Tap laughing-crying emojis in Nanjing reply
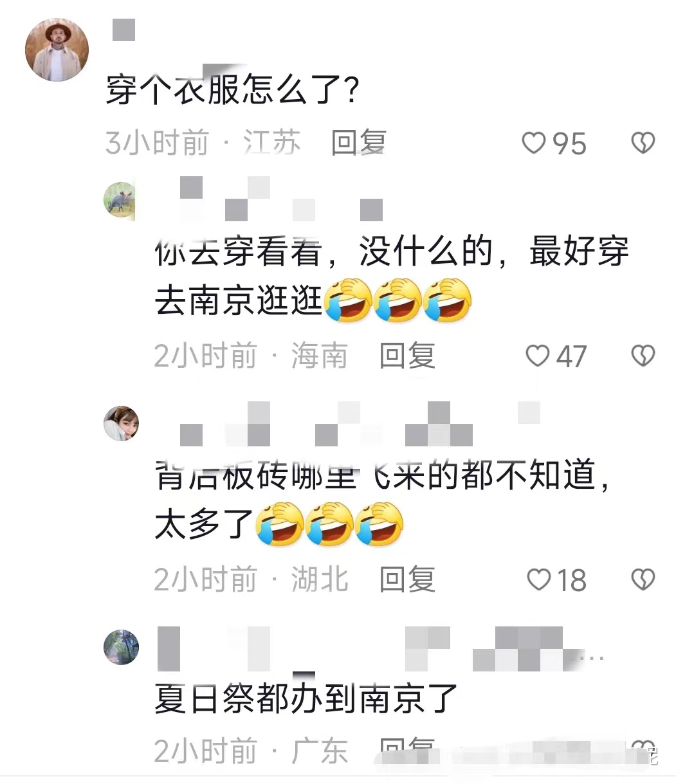The width and height of the screenshot is (676, 784). coord(398,300)
